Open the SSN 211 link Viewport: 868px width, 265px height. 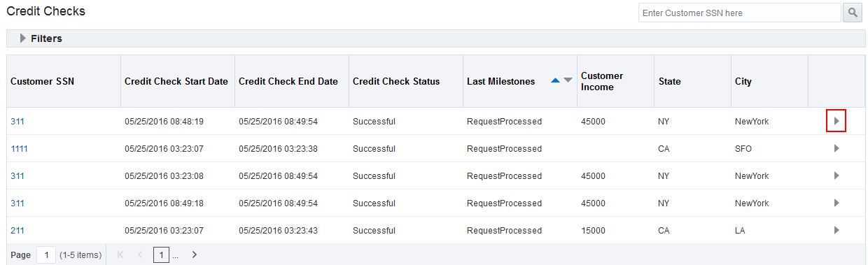click(17, 231)
